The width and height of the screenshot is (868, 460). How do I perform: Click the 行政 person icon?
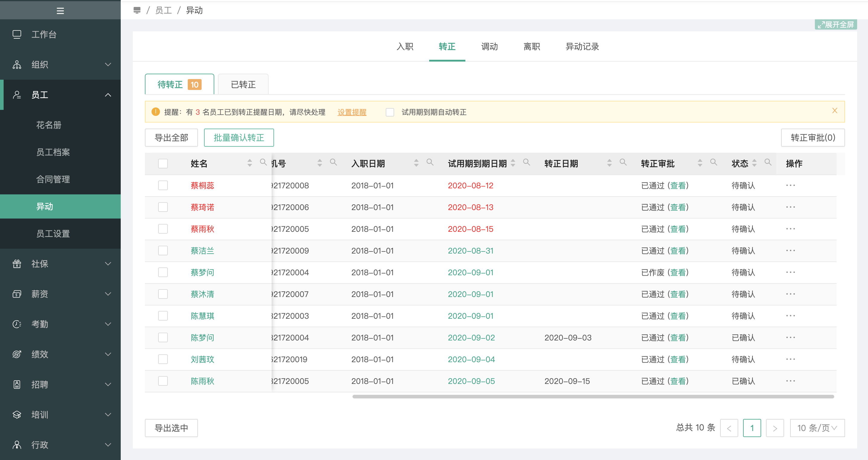pyautogui.click(x=17, y=445)
